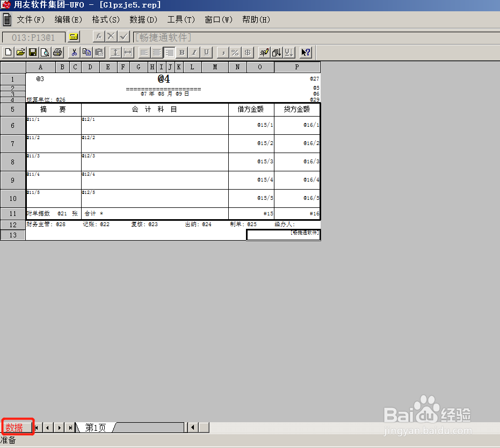
Task: Click the @16/3 cell
Action: (297, 162)
